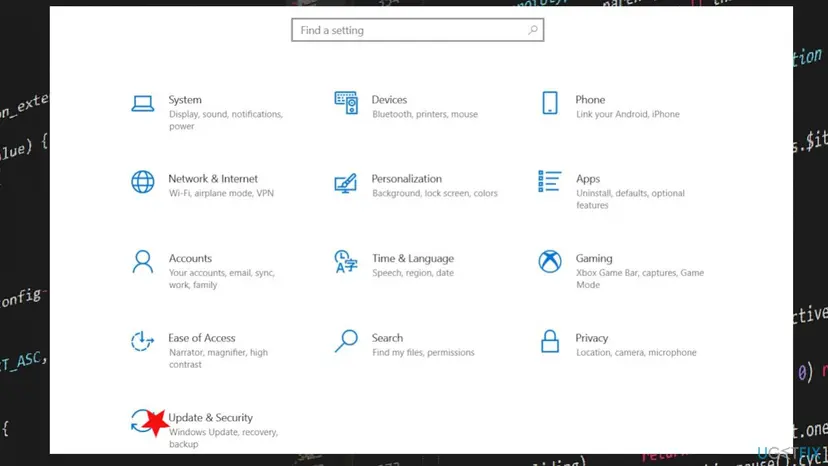Click the Privacy padlock icon
This screenshot has width=828, height=466.
point(550,341)
